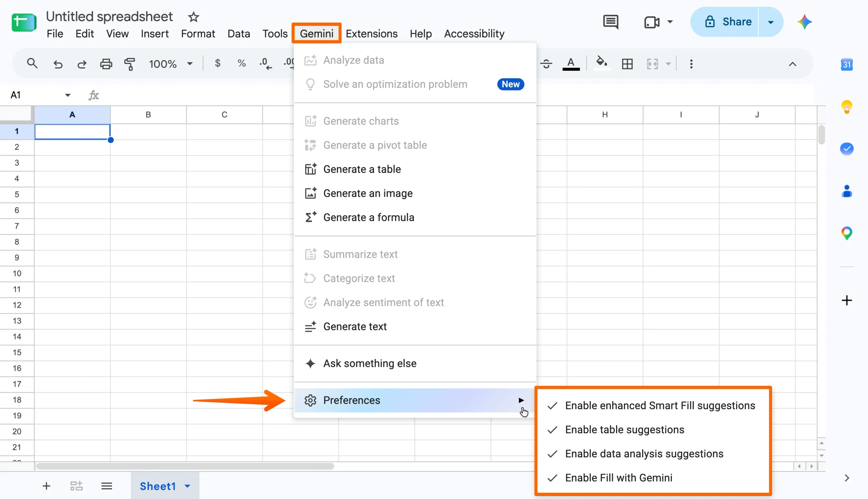Click the vertical scrollbar thumb
This screenshot has height=499, width=868.
pyautogui.click(x=821, y=135)
